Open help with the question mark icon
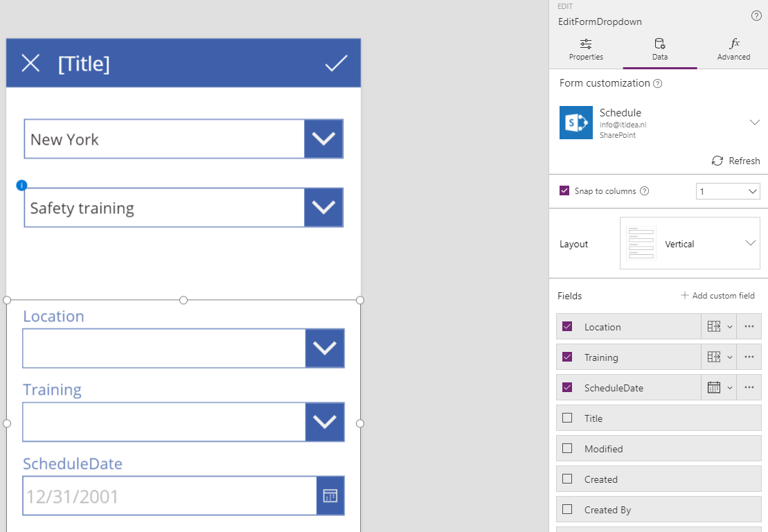This screenshot has height=532, width=768. (756, 15)
